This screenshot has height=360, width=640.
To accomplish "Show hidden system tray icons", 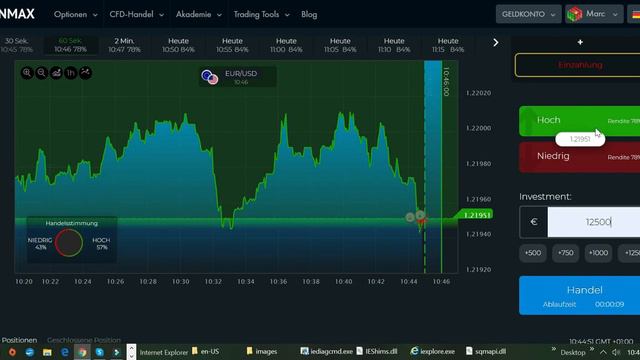I will pos(603,352).
